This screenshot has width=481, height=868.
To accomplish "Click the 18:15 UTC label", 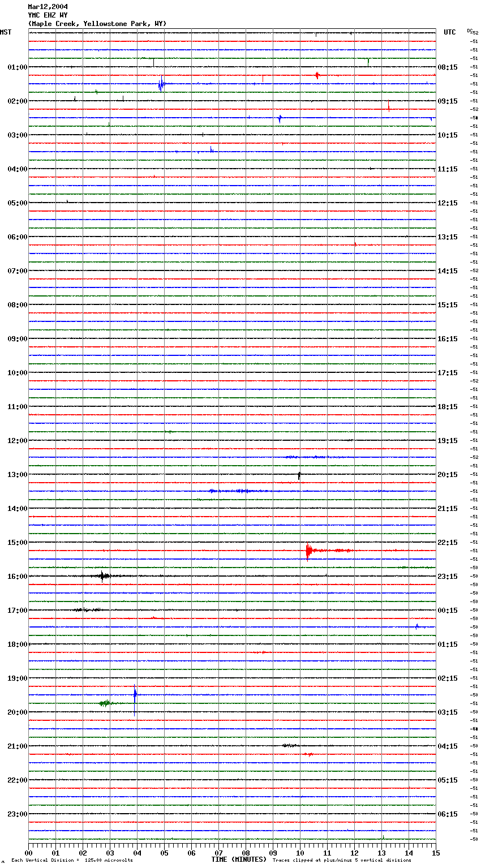I will (x=448, y=407).
